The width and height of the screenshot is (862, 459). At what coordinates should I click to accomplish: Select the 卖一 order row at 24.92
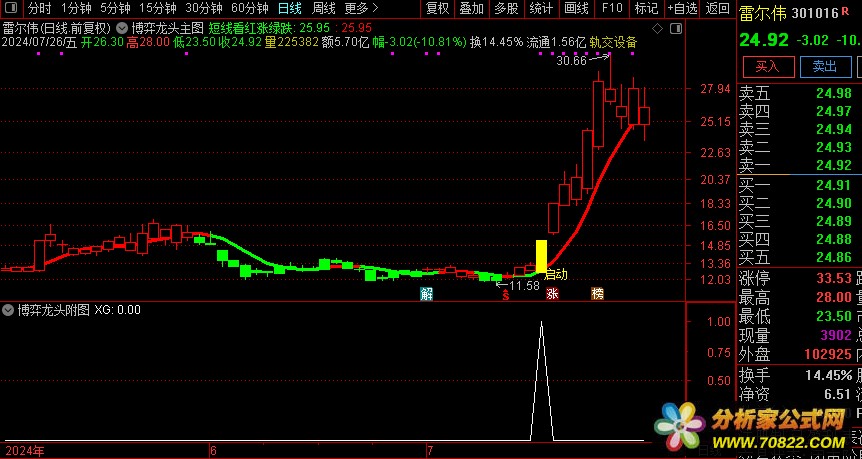pyautogui.click(x=799, y=165)
